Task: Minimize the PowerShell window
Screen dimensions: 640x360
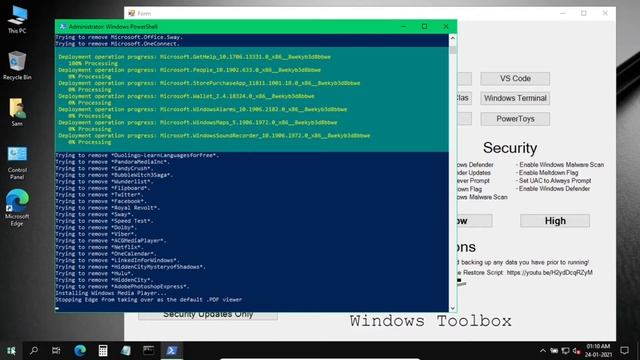Action: (403, 27)
